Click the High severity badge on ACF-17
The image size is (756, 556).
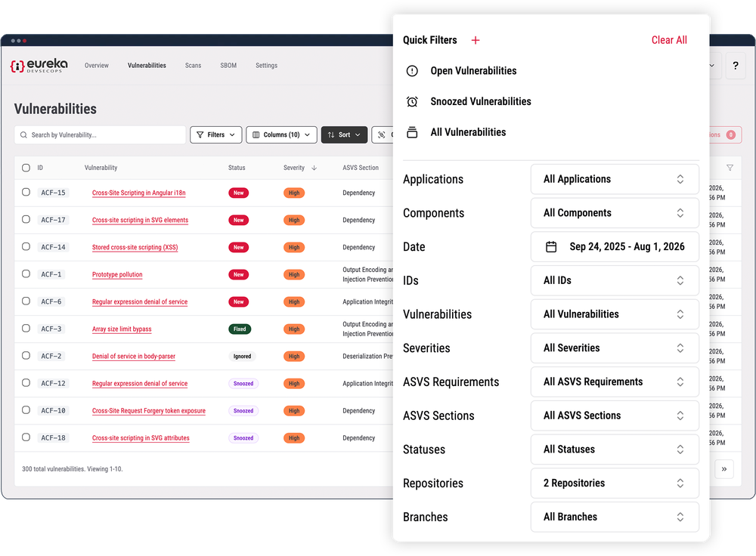pos(294,220)
